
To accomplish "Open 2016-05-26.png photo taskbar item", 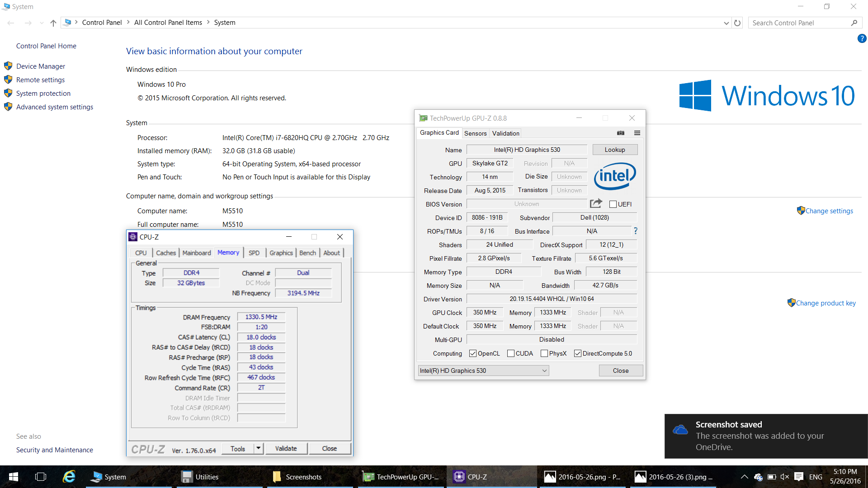I will click(582, 477).
